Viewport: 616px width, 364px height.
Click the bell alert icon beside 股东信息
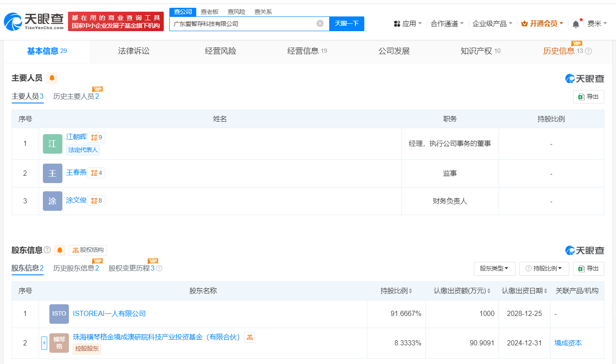pos(60,250)
